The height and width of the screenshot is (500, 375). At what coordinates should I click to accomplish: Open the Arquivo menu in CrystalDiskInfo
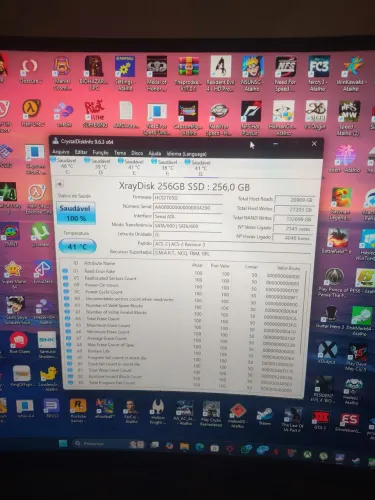pos(61,152)
